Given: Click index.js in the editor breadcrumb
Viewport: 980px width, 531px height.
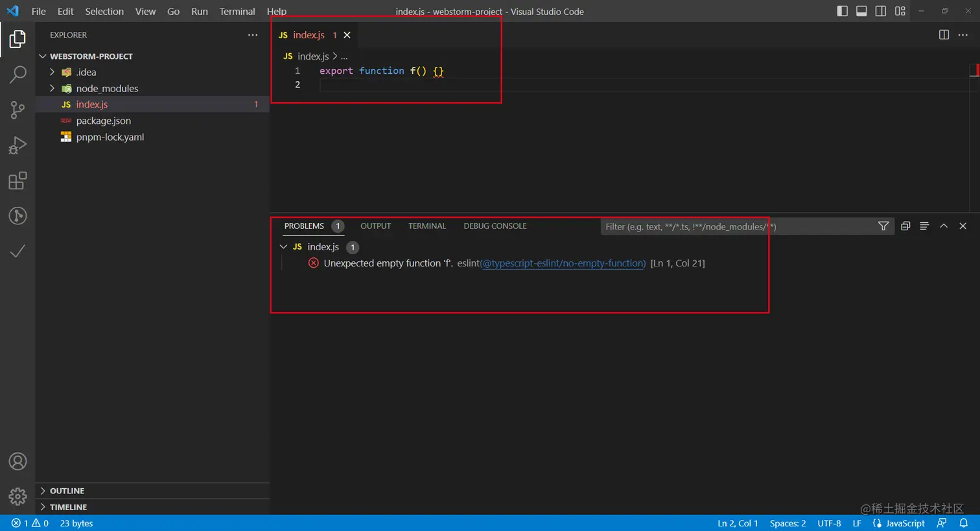Looking at the screenshot, I should [313, 56].
